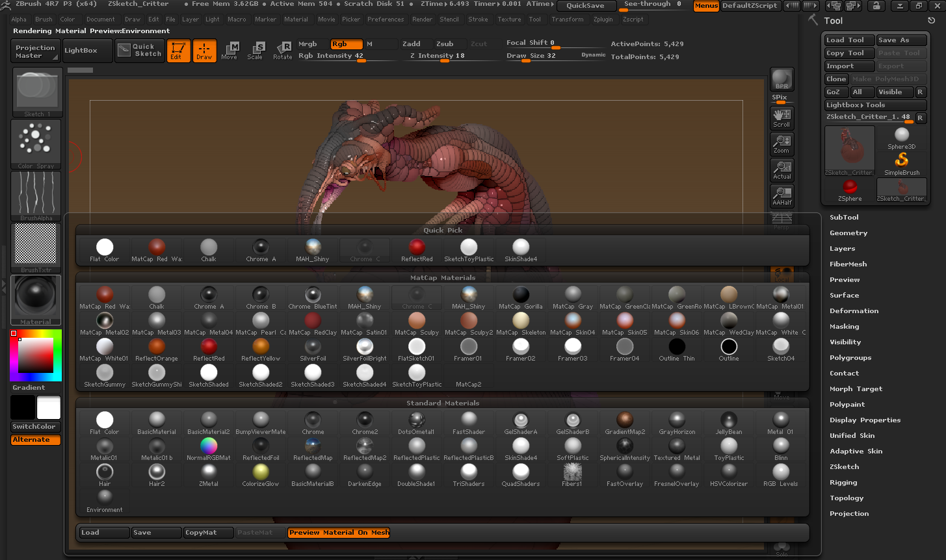Open the Render menu
Screen dimensions: 946x560
(x=422, y=19)
